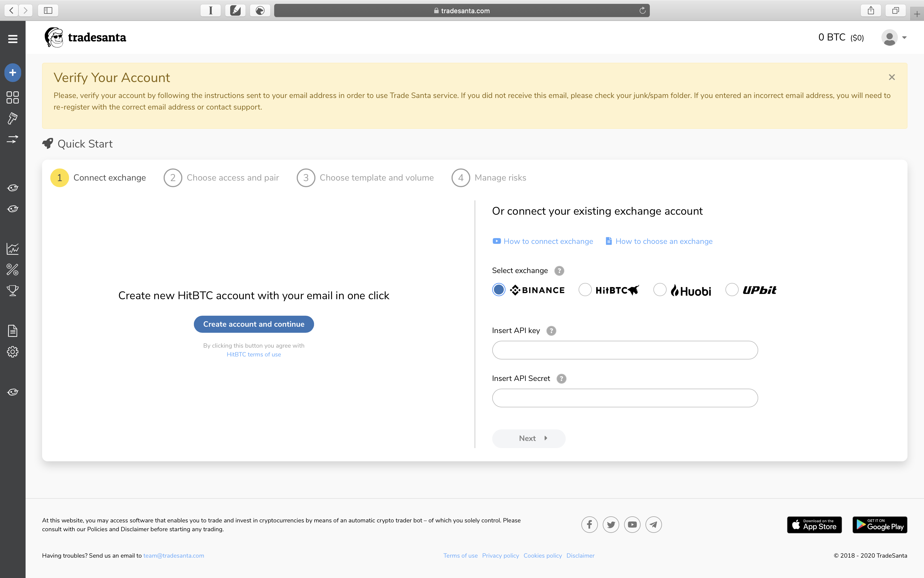
Task: Go to step 3 Choose template and volume
Action: coord(365,178)
